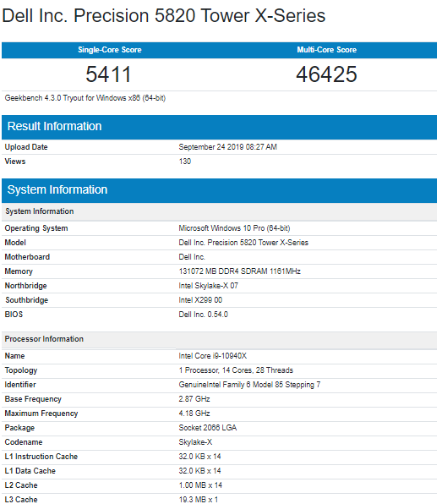The height and width of the screenshot is (504, 442).
Task: Select the Operating System label
Action: coord(36,228)
